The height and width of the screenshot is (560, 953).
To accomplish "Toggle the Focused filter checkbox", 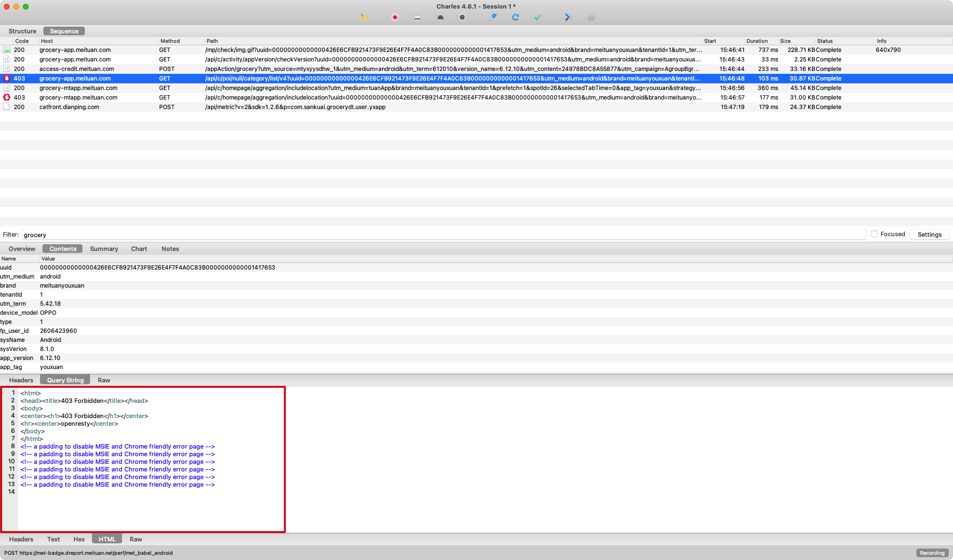I will [x=874, y=234].
